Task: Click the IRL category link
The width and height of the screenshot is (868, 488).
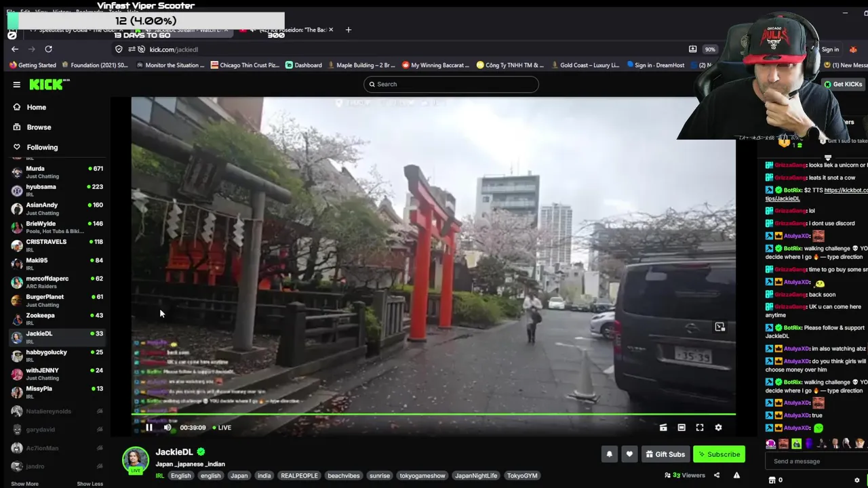Action: pyautogui.click(x=160, y=476)
